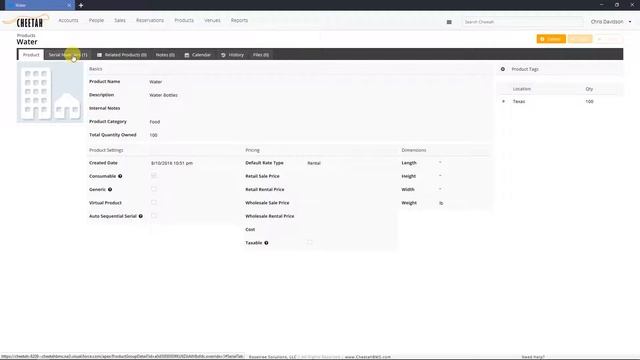Open the Venues menu
640x360 pixels.
click(x=212, y=20)
